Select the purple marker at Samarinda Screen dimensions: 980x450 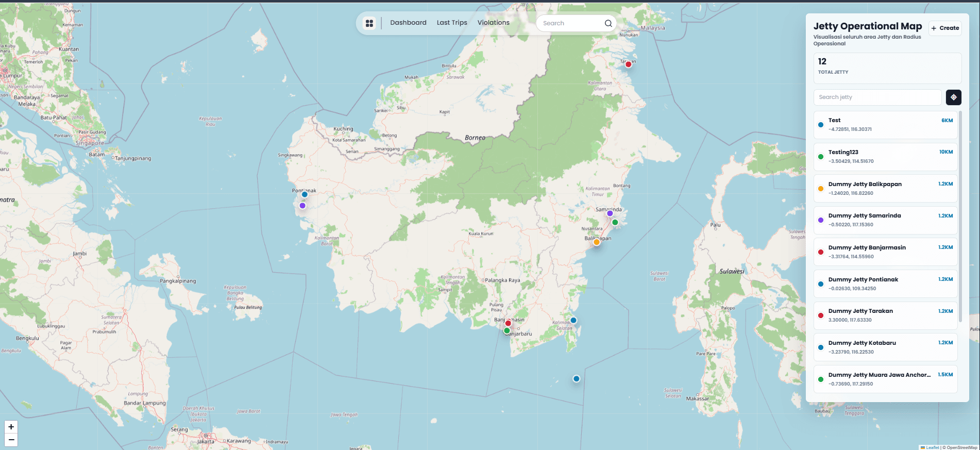(x=610, y=213)
